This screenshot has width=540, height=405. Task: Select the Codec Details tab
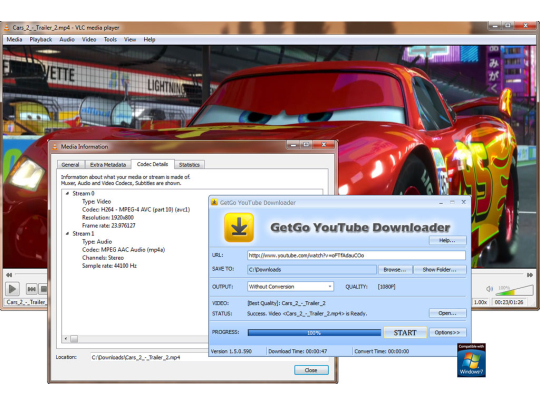point(153,164)
